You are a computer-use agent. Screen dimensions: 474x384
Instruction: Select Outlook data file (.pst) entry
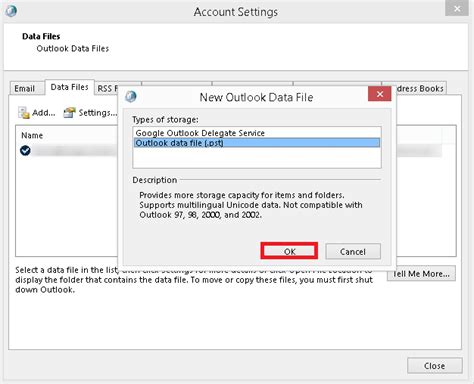click(257, 143)
